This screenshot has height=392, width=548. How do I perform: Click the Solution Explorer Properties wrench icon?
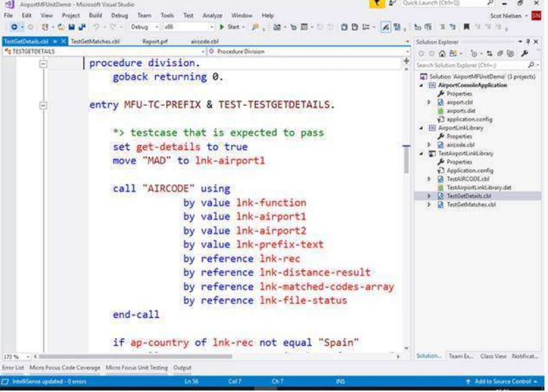(524, 54)
